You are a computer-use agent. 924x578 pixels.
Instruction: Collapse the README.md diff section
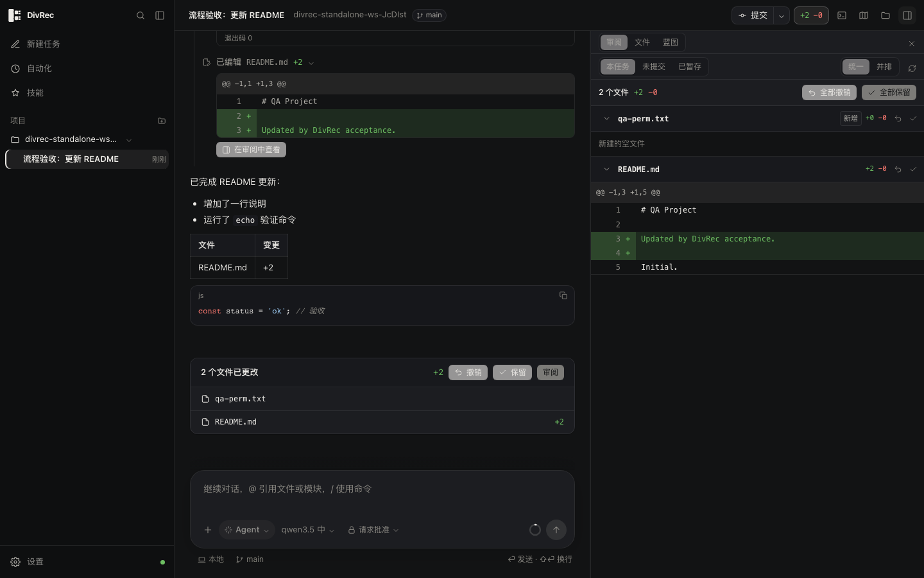click(x=606, y=170)
